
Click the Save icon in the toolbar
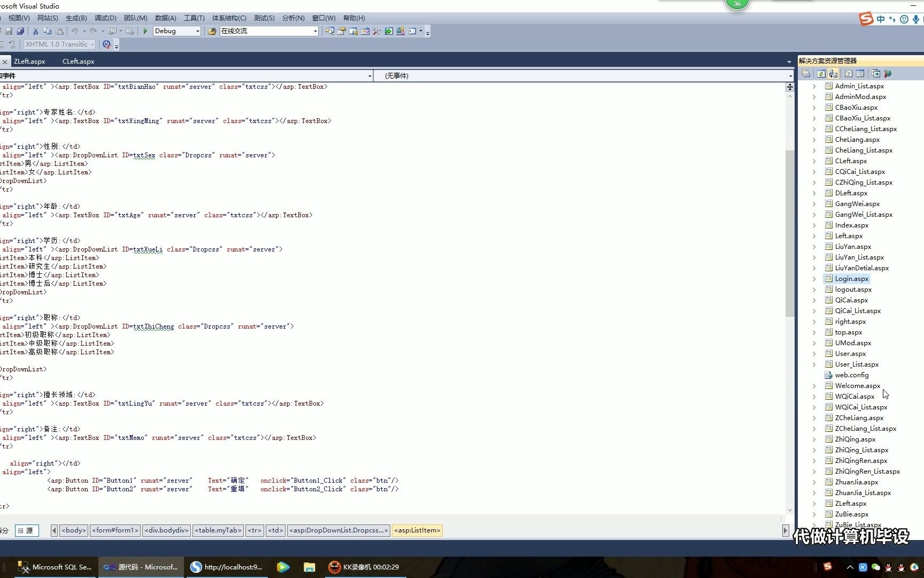click(x=9, y=31)
